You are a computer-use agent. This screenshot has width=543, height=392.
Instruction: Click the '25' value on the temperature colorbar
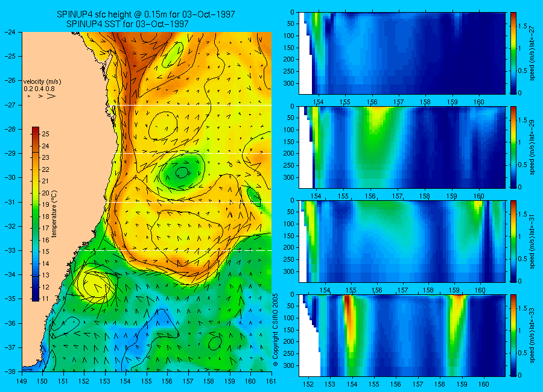pyautogui.click(x=46, y=134)
